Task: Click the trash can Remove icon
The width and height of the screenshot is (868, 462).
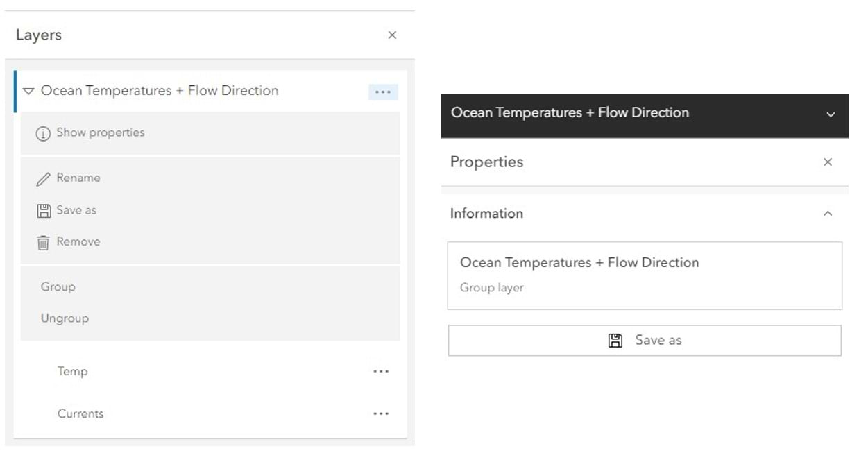Action: coord(43,242)
